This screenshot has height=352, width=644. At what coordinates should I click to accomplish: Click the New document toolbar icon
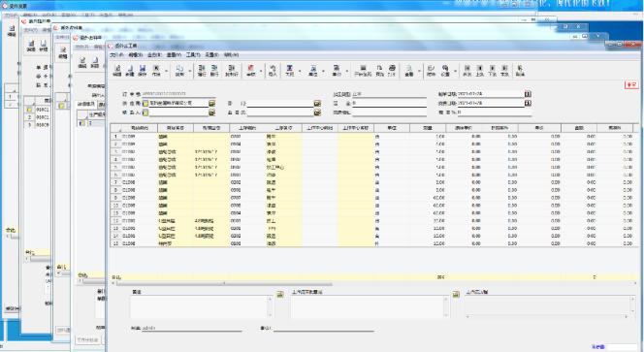pyautogui.click(x=130, y=70)
